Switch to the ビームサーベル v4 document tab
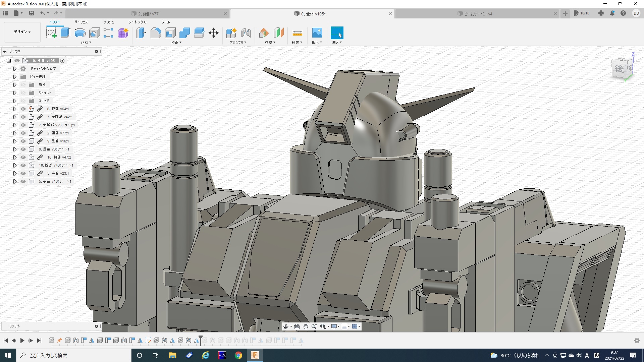The image size is (644, 362). pos(478,14)
